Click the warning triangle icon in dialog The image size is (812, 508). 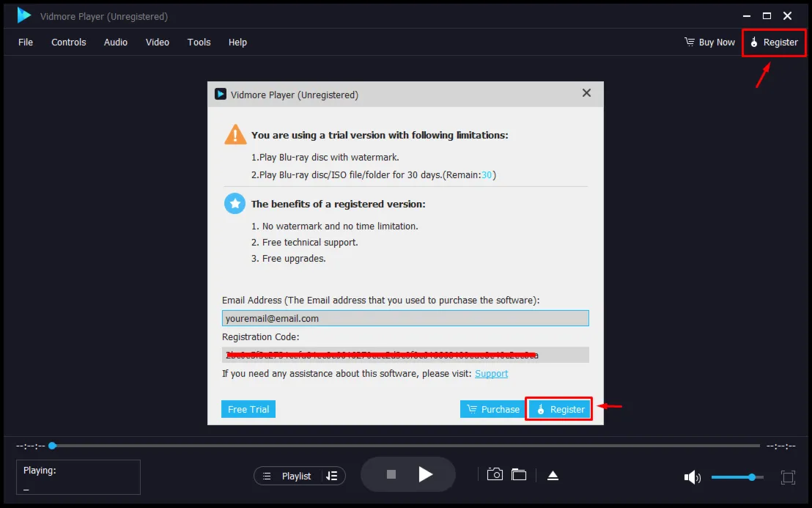click(x=235, y=134)
